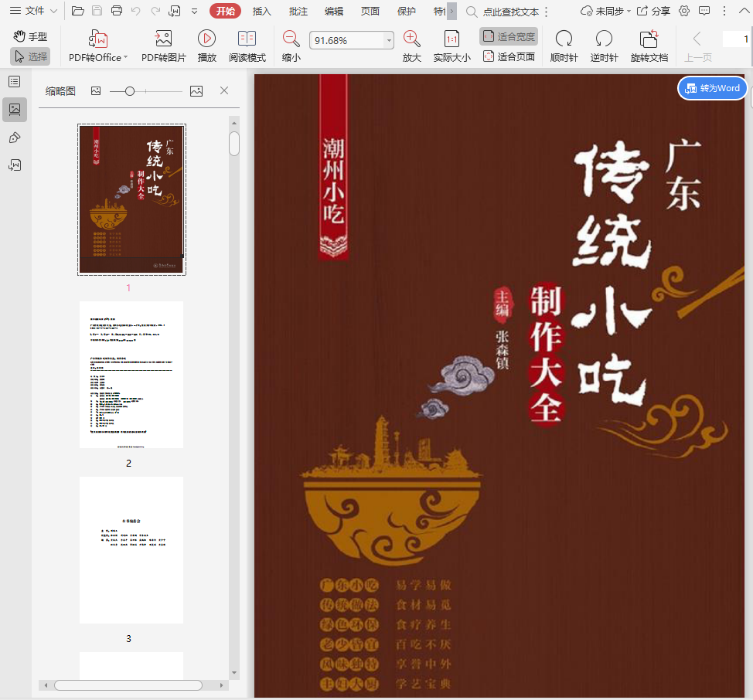Click the 转为Word button
This screenshot has width=753, height=700.
point(713,88)
